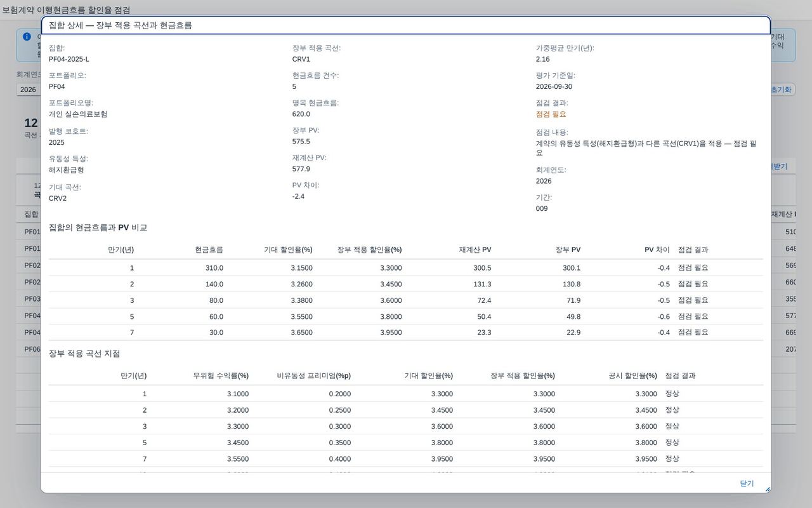Viewport: 812px width, 508px height.
Task: Close the dialog with the 닫기 button
Action: tap(747, 483)
